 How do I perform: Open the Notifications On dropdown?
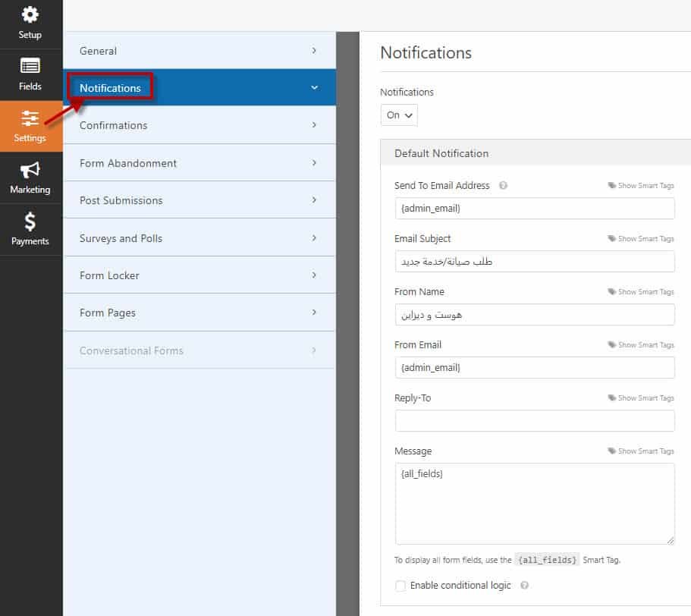[x=399, y=115]
